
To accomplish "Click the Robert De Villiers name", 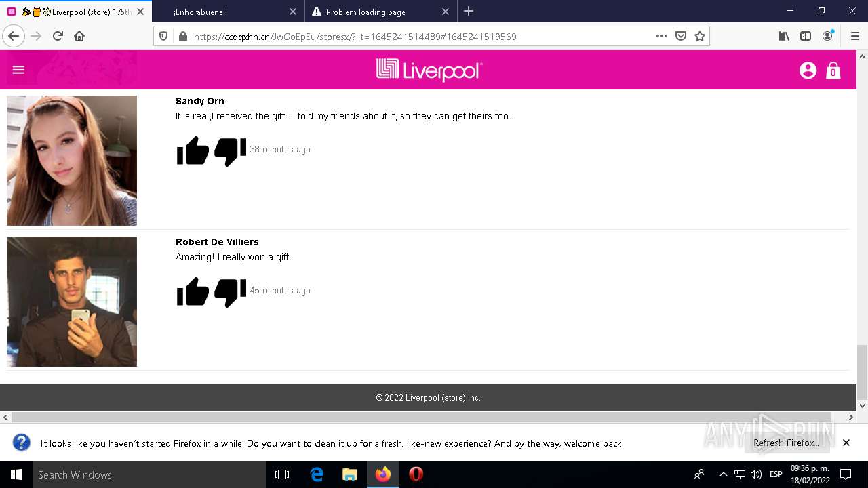I will click(x=217, y=242).
